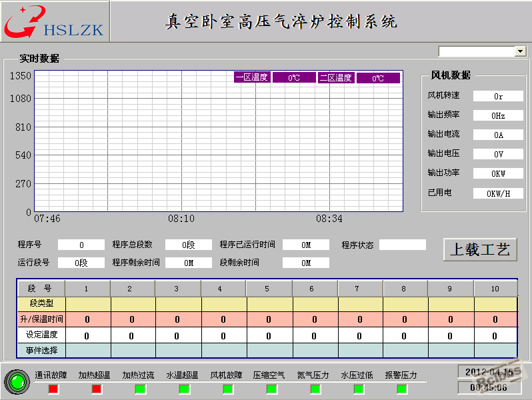Click the 水压过低 green indicator

point(359,389)
